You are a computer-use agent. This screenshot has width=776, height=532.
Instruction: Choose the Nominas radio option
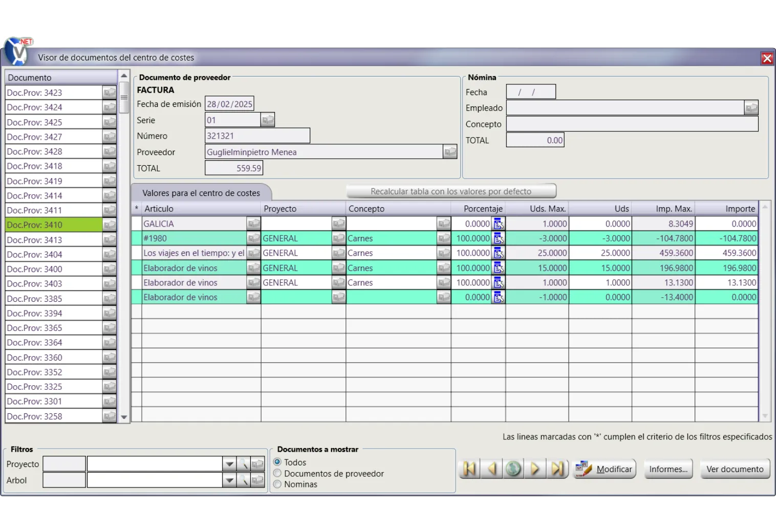[x=277, y=484]
